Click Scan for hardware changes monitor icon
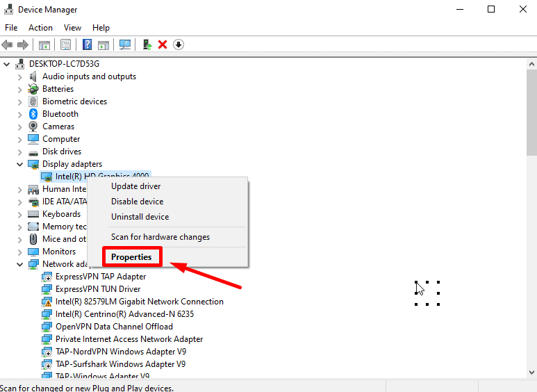 tap(125, 44)
